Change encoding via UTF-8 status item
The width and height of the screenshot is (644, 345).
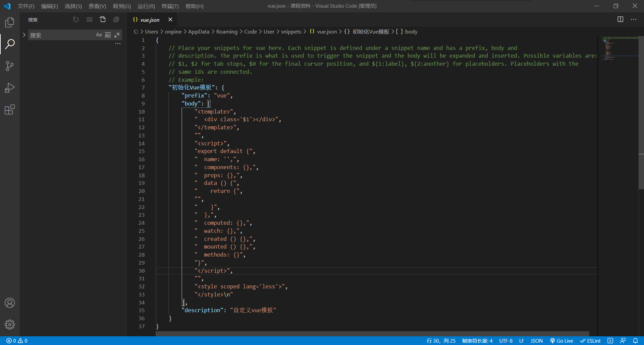point(506,341)
